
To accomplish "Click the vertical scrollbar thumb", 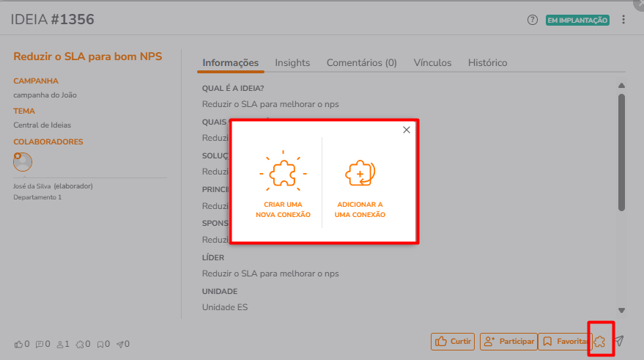I will 621,153.
